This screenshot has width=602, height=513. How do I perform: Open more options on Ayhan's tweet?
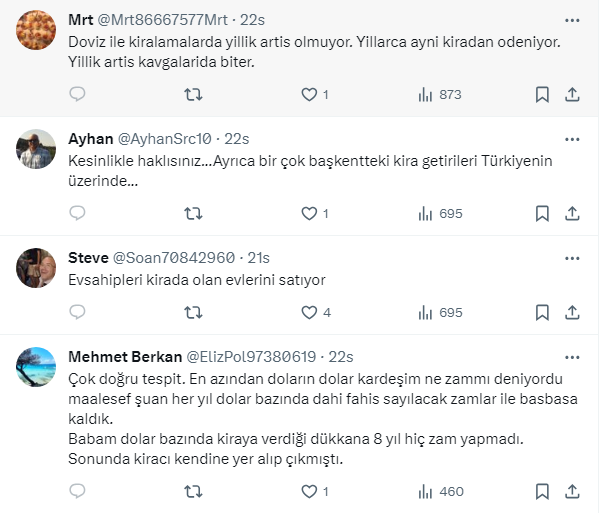click(x=571, y=138)
